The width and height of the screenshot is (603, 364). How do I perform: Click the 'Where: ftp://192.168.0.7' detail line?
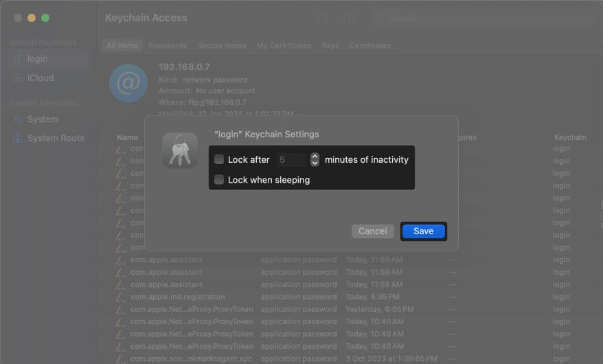pyautogui.click(x=203, y=102)
